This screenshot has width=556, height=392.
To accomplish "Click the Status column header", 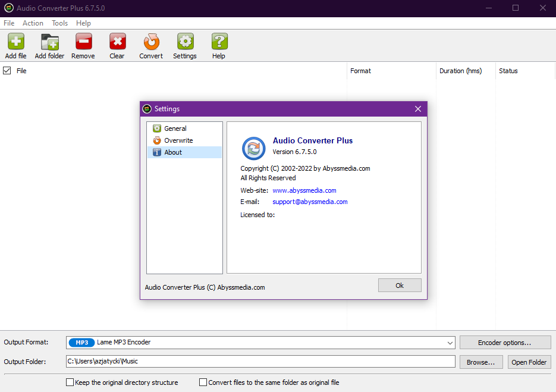I will (x=525, y=71).
